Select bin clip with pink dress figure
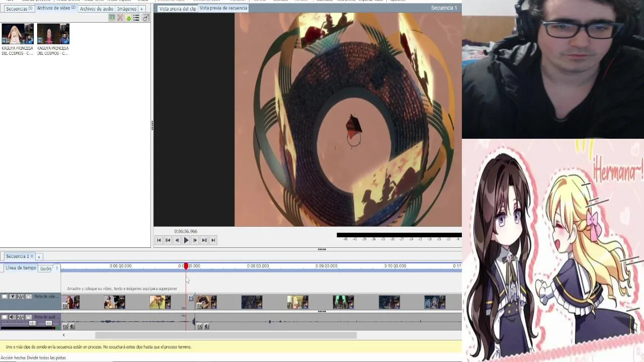 [53, 34]
